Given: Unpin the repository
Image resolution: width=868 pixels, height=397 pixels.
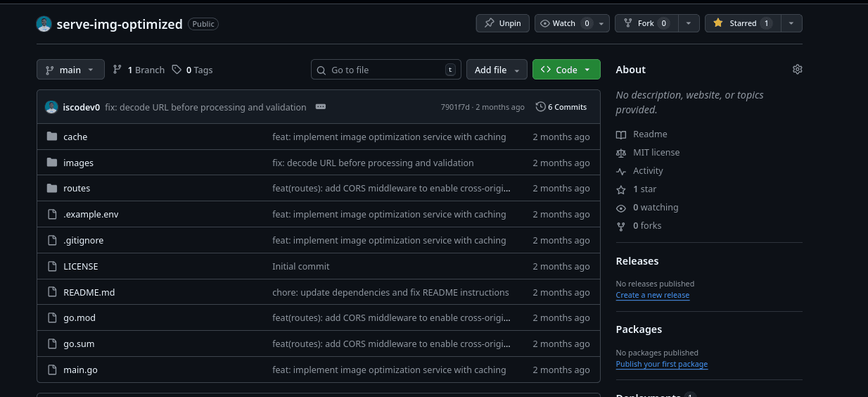Looking at the screenshot, I should click(x=502, y=23).
